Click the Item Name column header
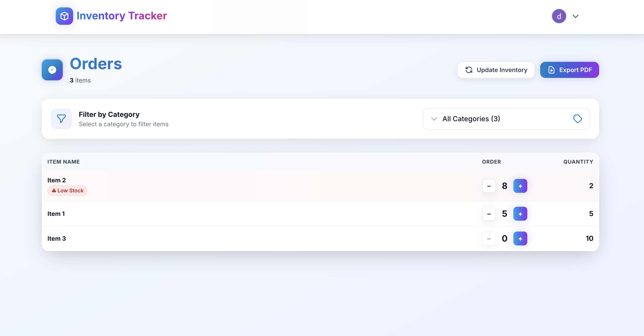This screenshot has width=644, height=336. (x=64, y=162)
